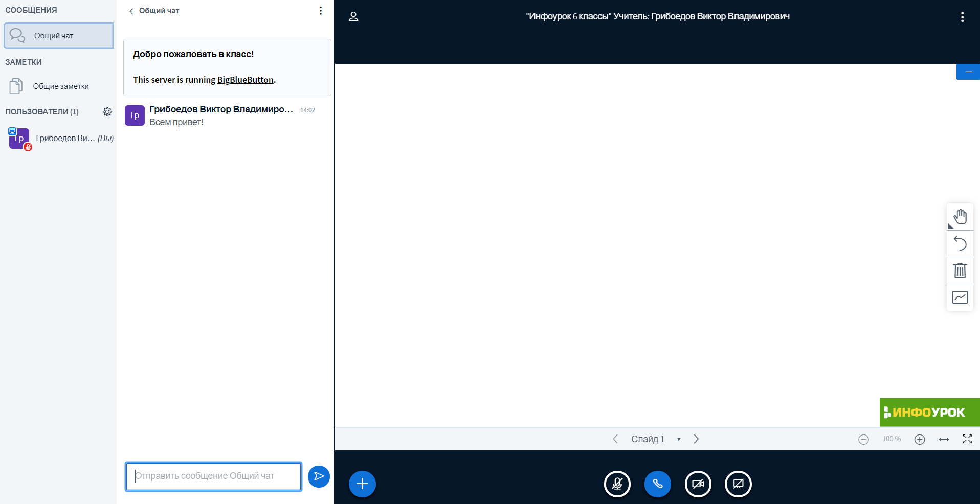The width and height of the screenshot is (980, 504).
Task: Follow the BigBlueButton link
Action: coord(245,80)
